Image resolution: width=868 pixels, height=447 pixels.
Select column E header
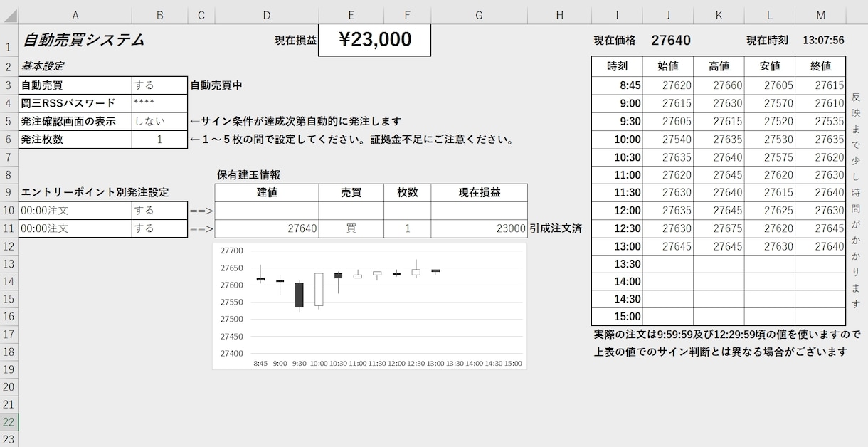point(351,16)
